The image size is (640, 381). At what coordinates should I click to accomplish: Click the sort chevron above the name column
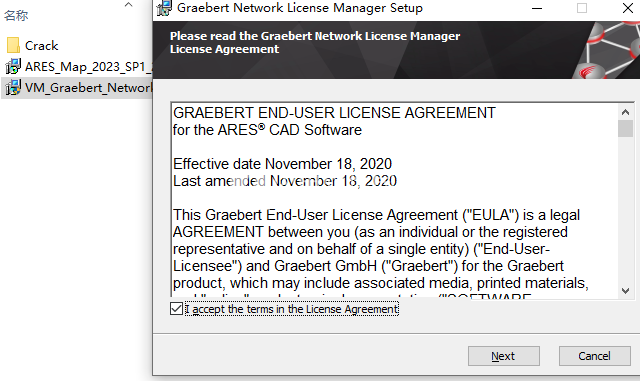click(129, 5)
